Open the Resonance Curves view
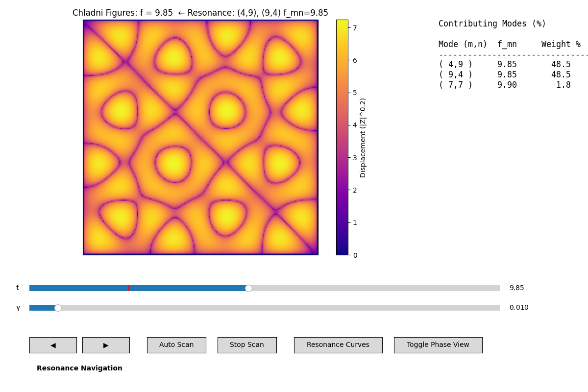The image size is (588, 392). pyautogui.click(x=338, y=345)
